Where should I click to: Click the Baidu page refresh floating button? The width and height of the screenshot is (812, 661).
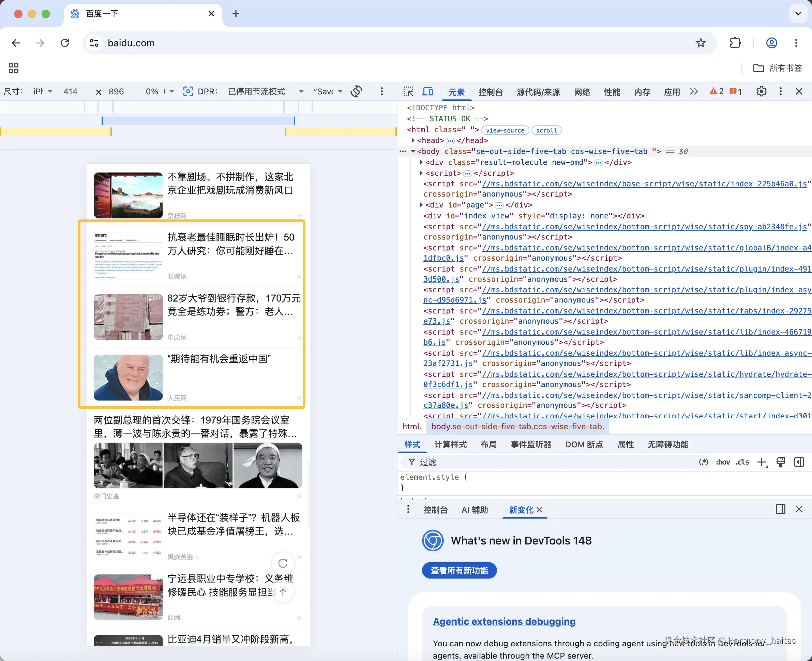tap(283, 563)
